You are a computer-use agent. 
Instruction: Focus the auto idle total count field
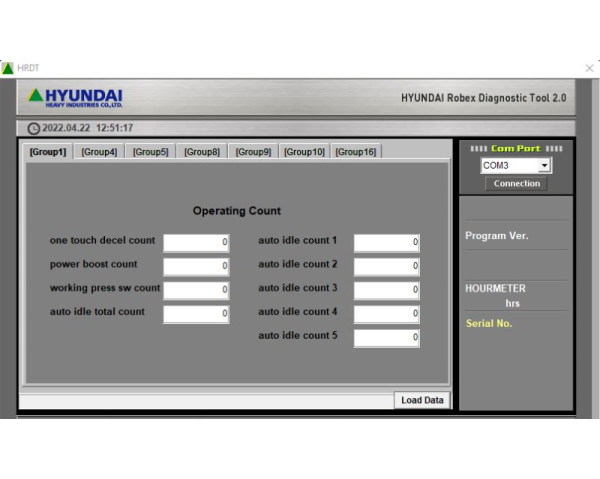pyautogui.click(x=196, y=314)
